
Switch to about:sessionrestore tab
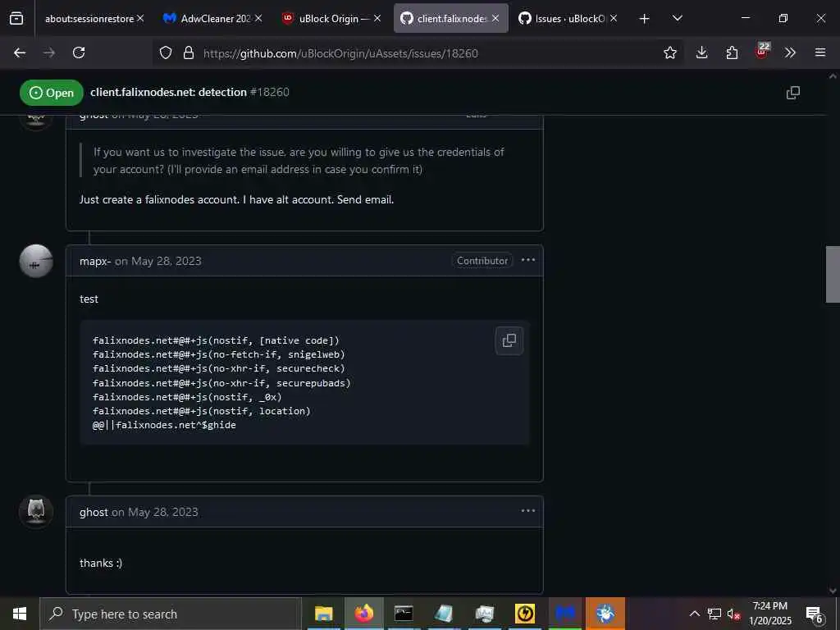tap(89, 18)
